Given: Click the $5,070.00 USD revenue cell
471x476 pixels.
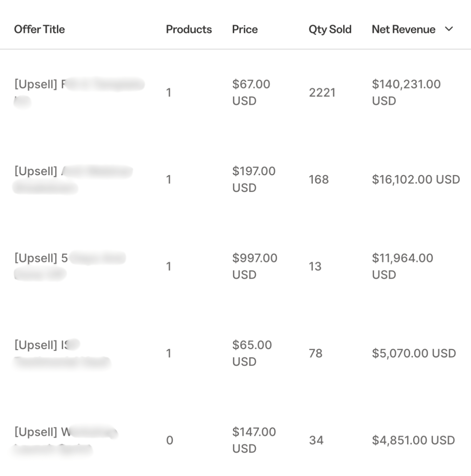Looking at the screenshot, I should 414,353.
